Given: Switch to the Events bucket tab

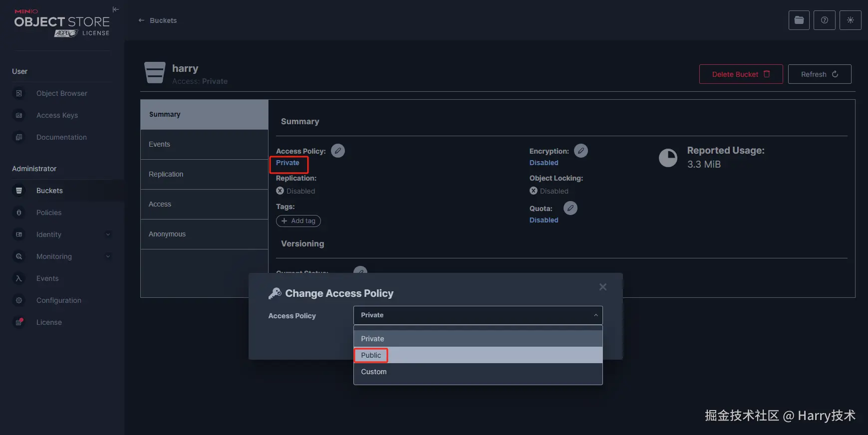Looking at the screenshot, I should [x=204, y=145].
